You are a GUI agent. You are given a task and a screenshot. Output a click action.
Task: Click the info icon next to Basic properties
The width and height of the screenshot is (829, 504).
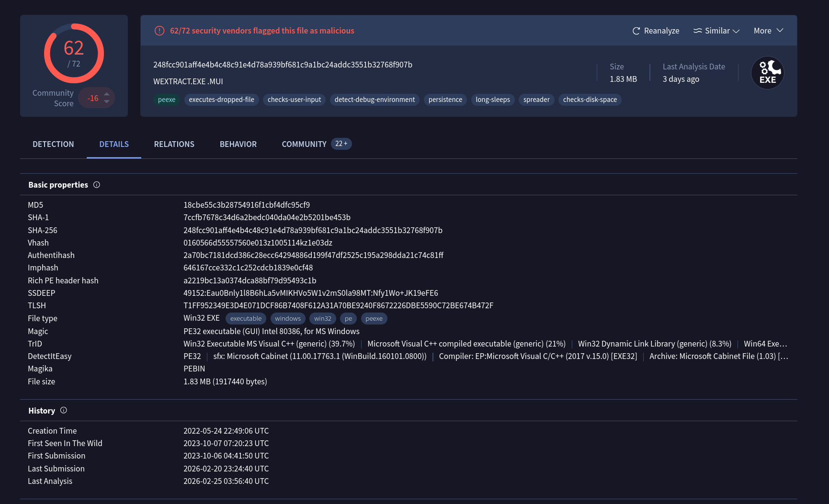(97, 184)
